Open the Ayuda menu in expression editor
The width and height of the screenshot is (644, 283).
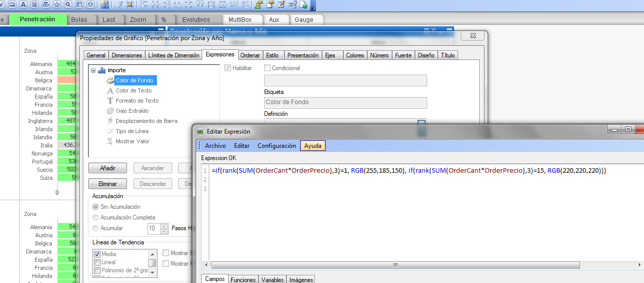tap(312, 146)
